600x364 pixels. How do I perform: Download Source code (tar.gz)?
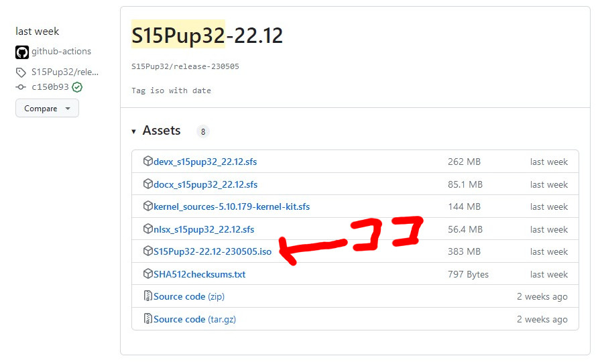[x=195, y=319]
